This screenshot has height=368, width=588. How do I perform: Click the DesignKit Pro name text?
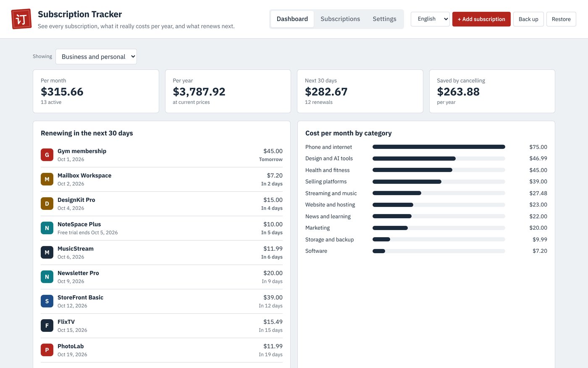pos(76,200)
